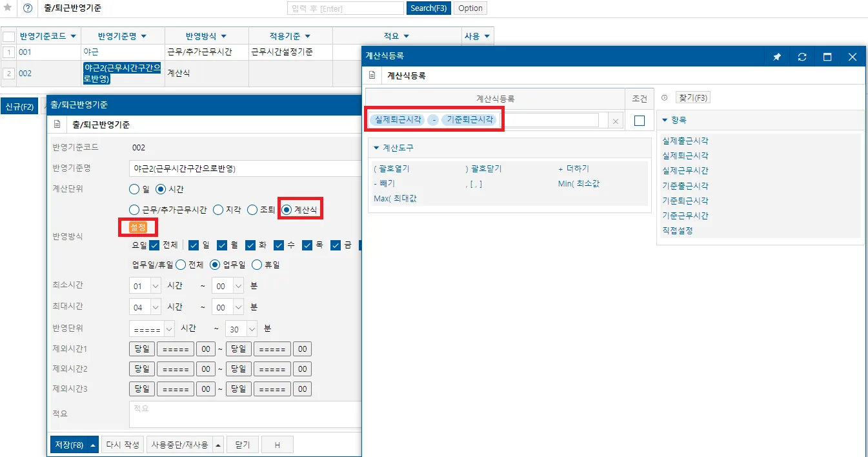This screenshot has width=868, height=457.
Task: Click the 신규(F2) tab button
Action: pyautogui.click(x=19, y=107)
